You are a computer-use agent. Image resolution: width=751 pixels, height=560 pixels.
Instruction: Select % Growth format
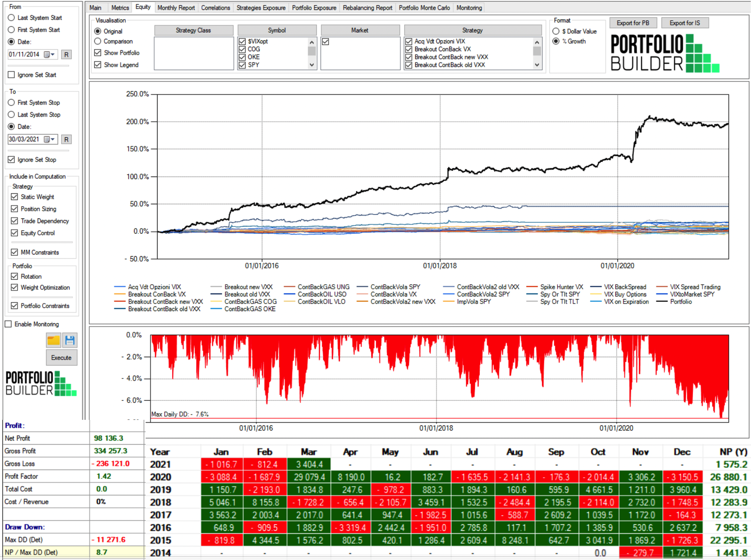556,41
